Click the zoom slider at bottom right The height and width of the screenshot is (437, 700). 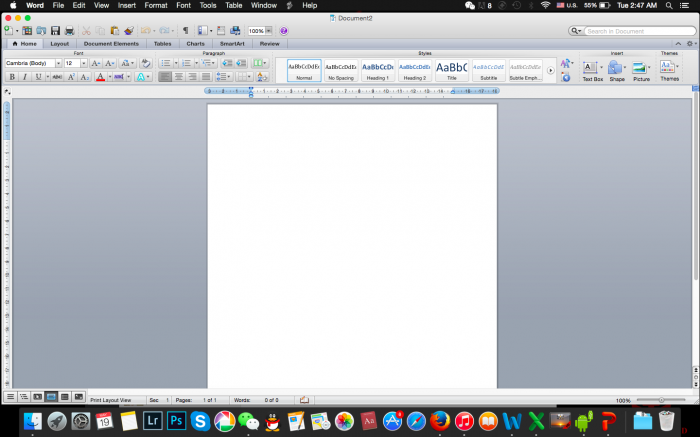[x=661, y=400]
